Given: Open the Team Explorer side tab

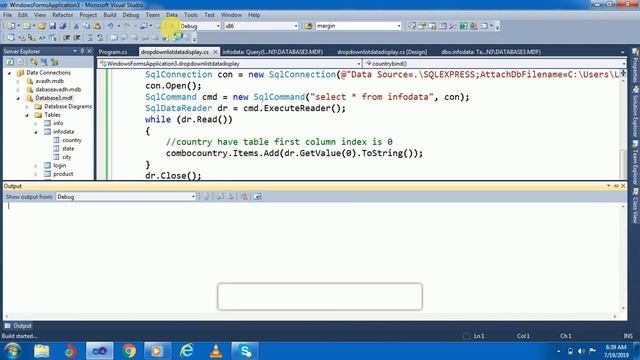Looking at the screenshot, I should [636, 163].
